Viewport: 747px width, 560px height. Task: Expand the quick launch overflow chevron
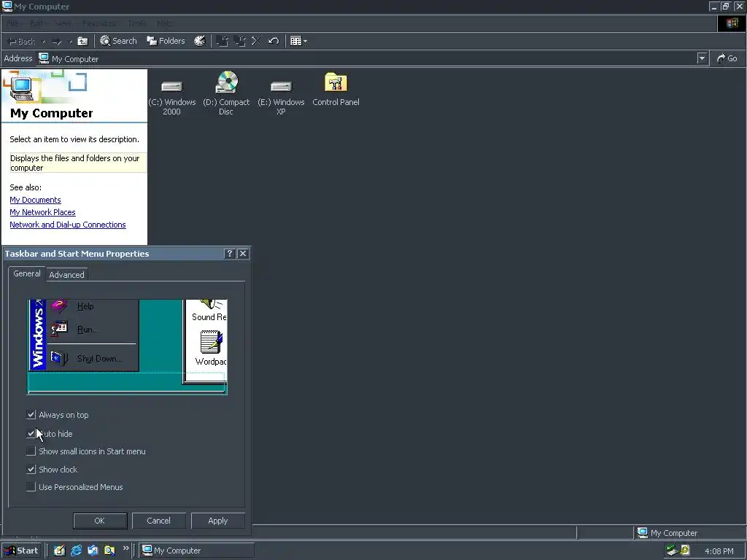click(125, 548)
